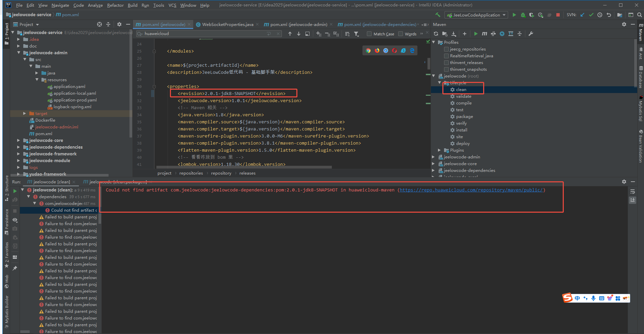Expand the jeelowcode-core project folder

pos(19,141)
